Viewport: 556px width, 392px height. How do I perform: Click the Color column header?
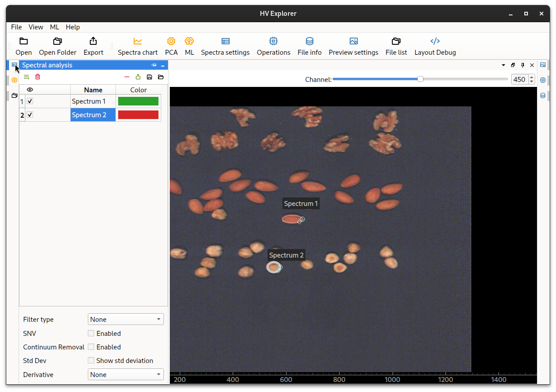coord(139,90)
